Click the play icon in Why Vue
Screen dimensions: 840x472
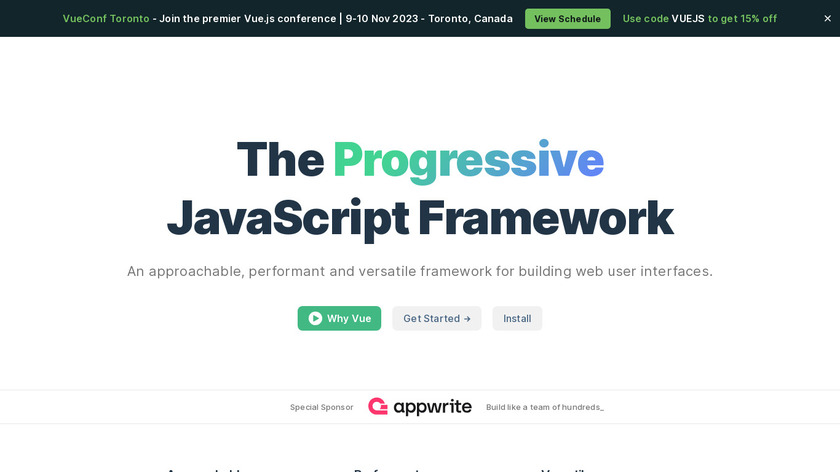coord(315,318)
